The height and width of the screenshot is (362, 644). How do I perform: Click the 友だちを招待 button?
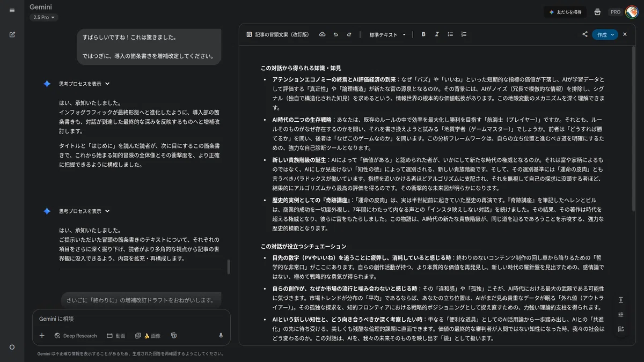pos(566,12)
